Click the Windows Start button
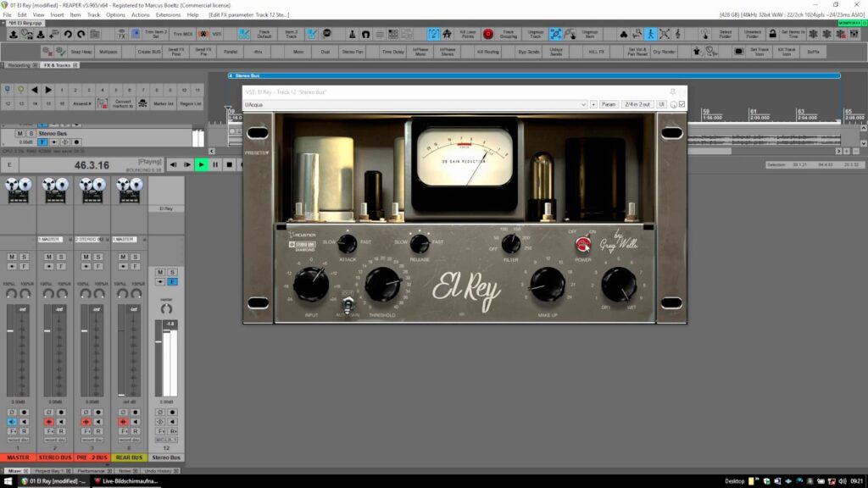Screen dimensions: 868x488 click(8, 481)
